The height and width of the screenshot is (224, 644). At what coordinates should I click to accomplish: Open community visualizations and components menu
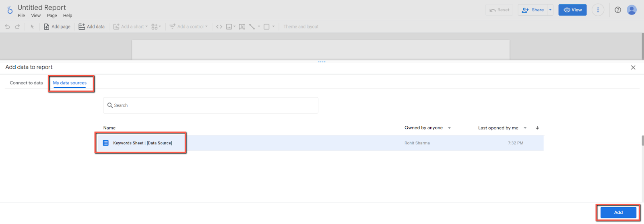click(x=156, y=27)
